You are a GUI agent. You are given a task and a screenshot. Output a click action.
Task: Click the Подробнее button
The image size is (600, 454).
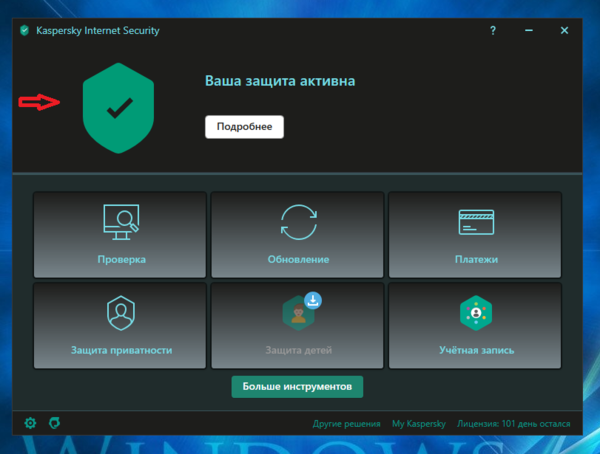click(244, 127)
